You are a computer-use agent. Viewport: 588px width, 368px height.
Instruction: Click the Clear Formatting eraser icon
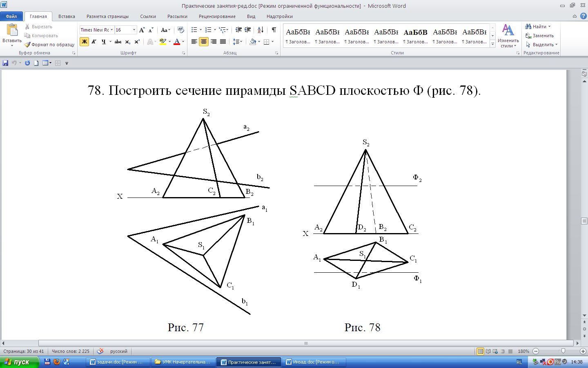[x=181, y=30]
